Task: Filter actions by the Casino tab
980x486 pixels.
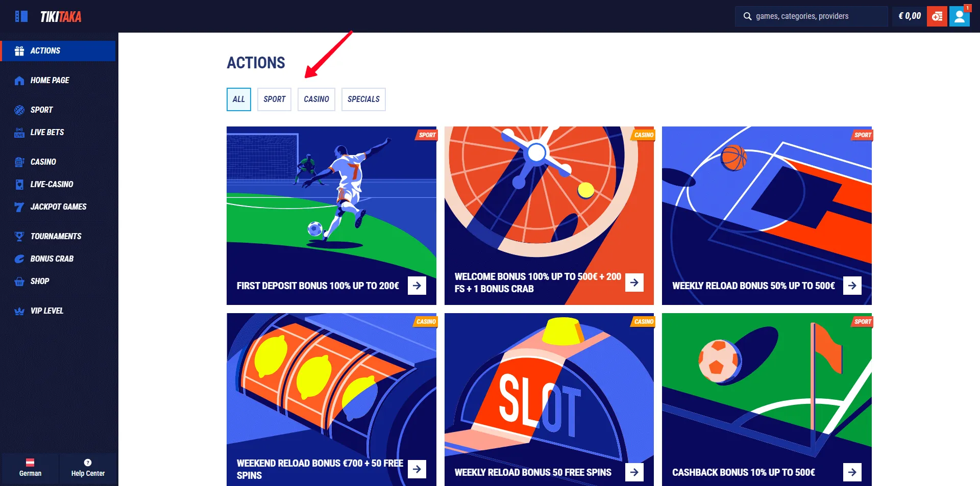Action: click(x=316, y=99)
